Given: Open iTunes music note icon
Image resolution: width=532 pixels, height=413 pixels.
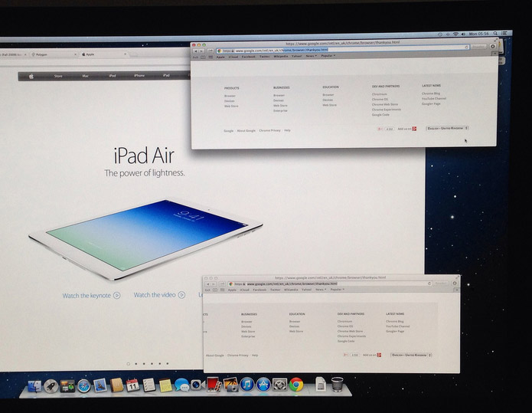Looking at the screenshot, I should (x=247, y=385).
